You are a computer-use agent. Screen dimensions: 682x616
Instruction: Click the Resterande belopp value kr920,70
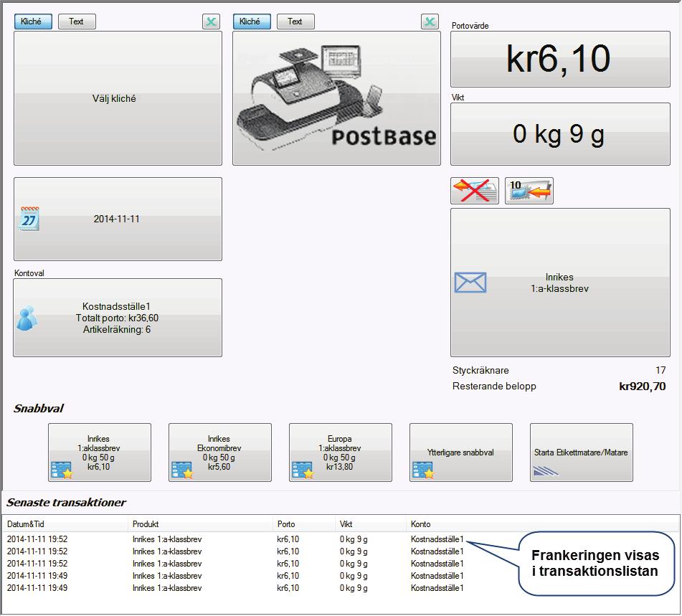[x=643, y=387]
